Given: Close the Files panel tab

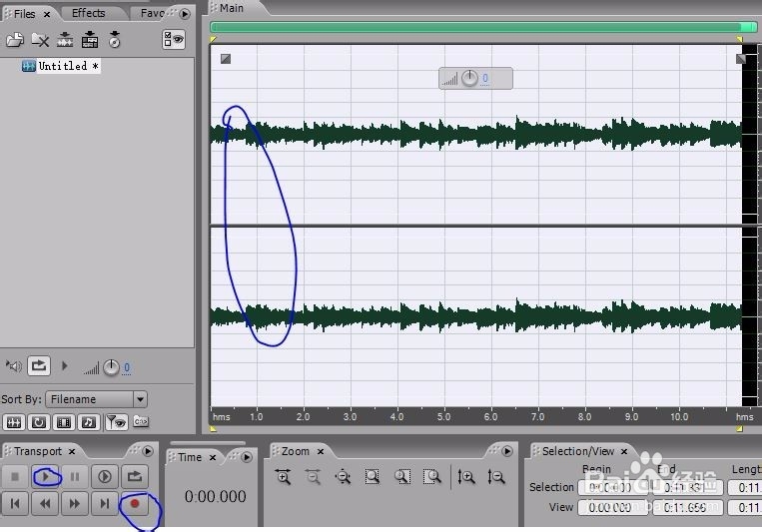Looking at the screenshot, I should pos(47,14).
